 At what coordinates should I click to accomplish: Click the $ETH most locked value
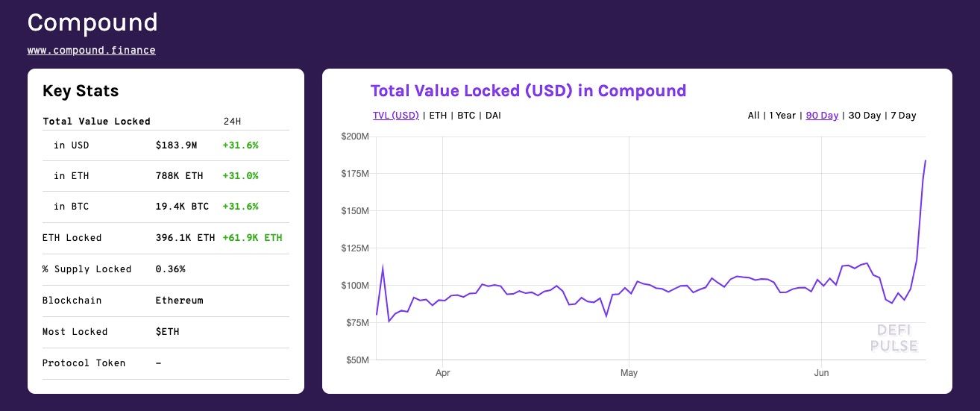[167, 332]
